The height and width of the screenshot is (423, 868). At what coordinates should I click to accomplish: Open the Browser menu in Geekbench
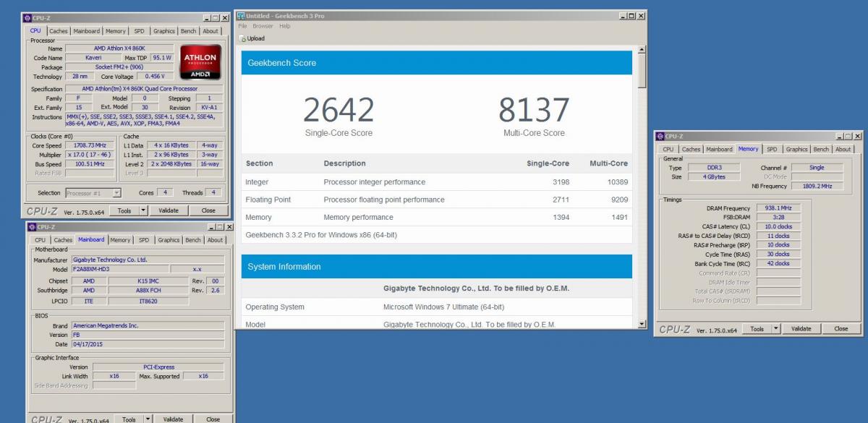pos(263,26)
